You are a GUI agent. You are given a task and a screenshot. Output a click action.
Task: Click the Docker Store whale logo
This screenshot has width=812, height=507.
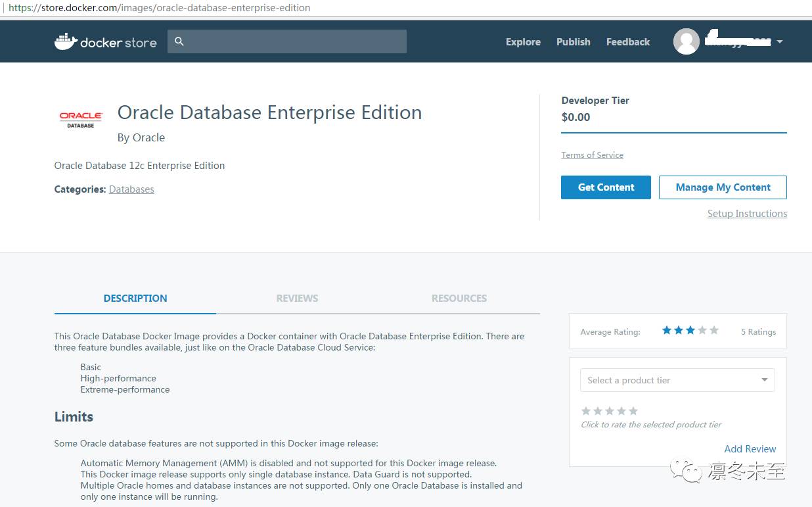(64, 41)
